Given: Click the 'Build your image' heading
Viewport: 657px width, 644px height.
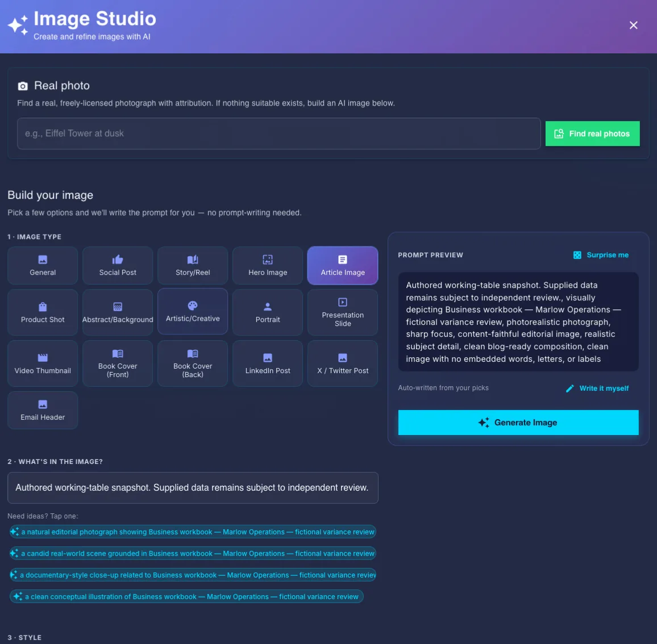Looking at the screenshot, I should [50, 195].
